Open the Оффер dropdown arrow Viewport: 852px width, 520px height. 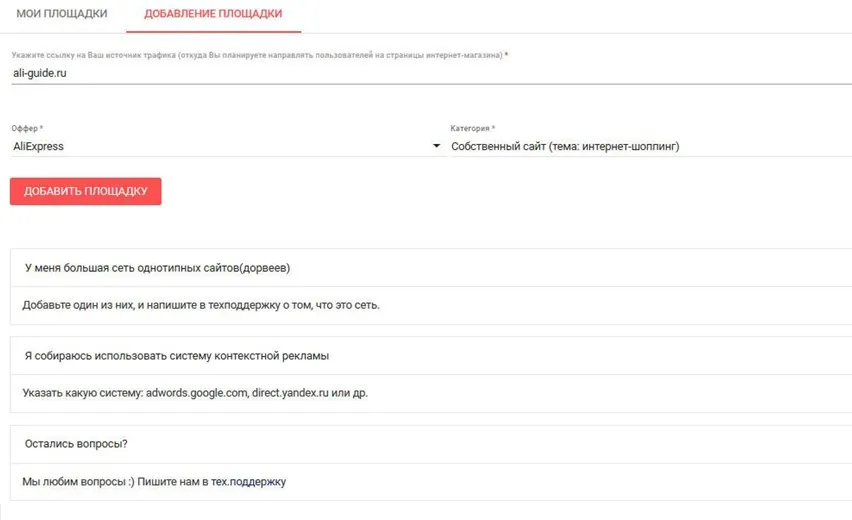pos(436,146)
